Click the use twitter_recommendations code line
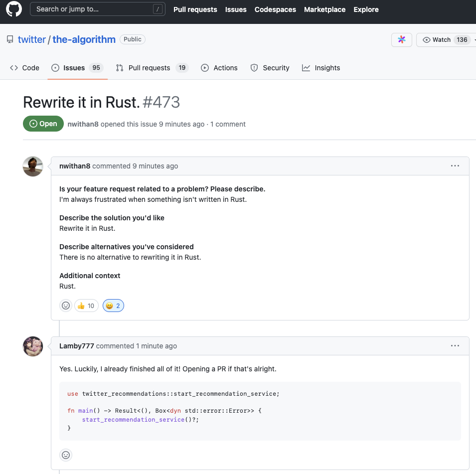476x474 pixels. 173,394
